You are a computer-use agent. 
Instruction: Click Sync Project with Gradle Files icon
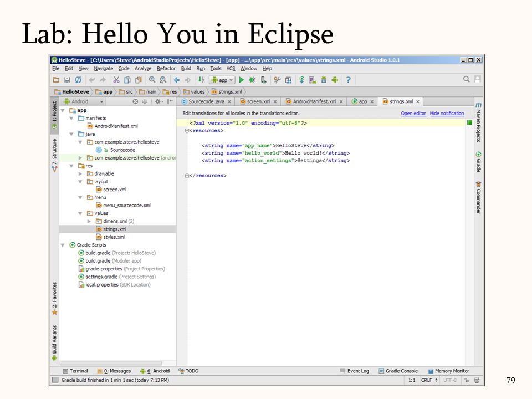pos(301,80)
